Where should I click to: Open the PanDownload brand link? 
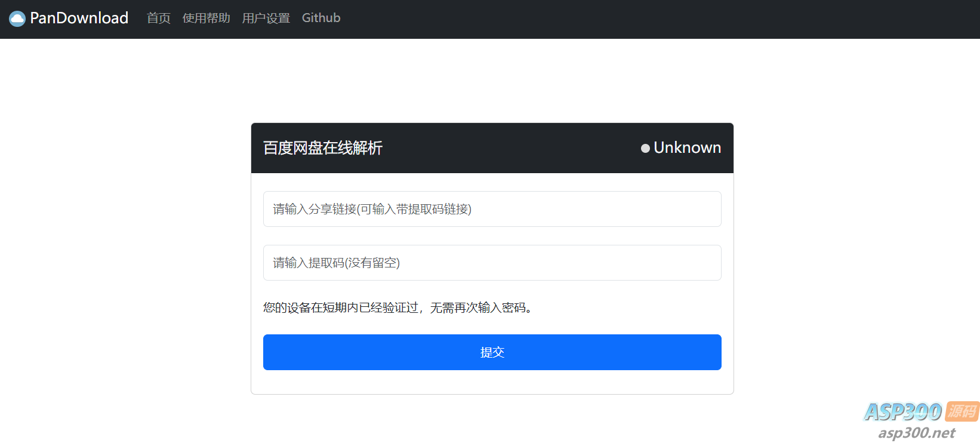(x=69, y=19)
